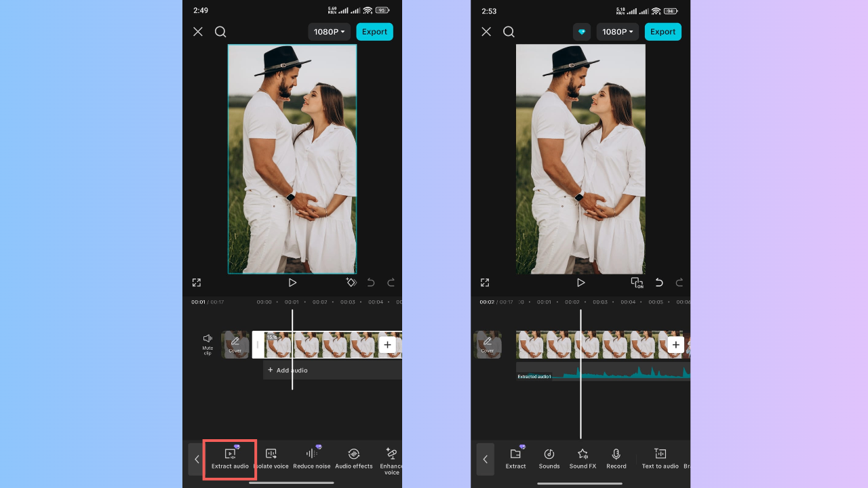Redo the edit on the left phone

[391, 283]
